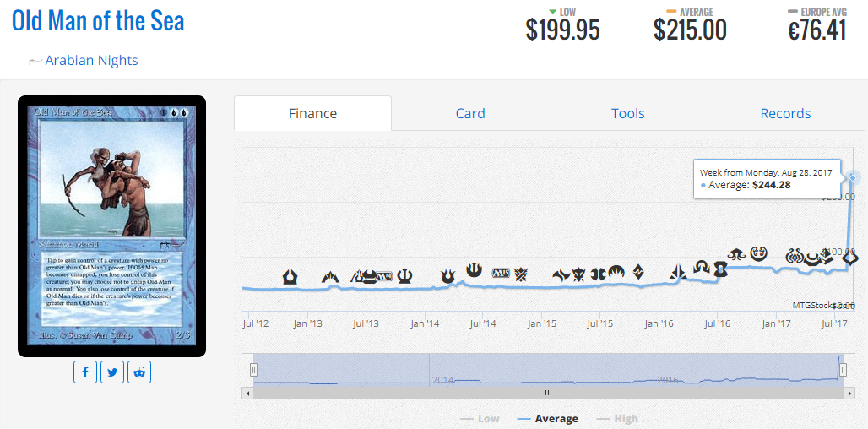
Task: Click the Dragons of Tarkir dragon-head symbol
Action: click(579, 274)
